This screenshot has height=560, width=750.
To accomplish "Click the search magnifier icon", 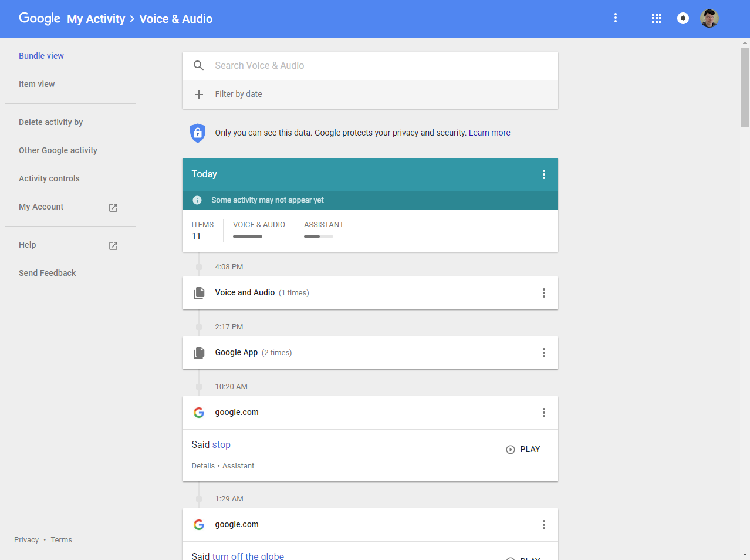I will pyautogui.click(x=198, y=65).
